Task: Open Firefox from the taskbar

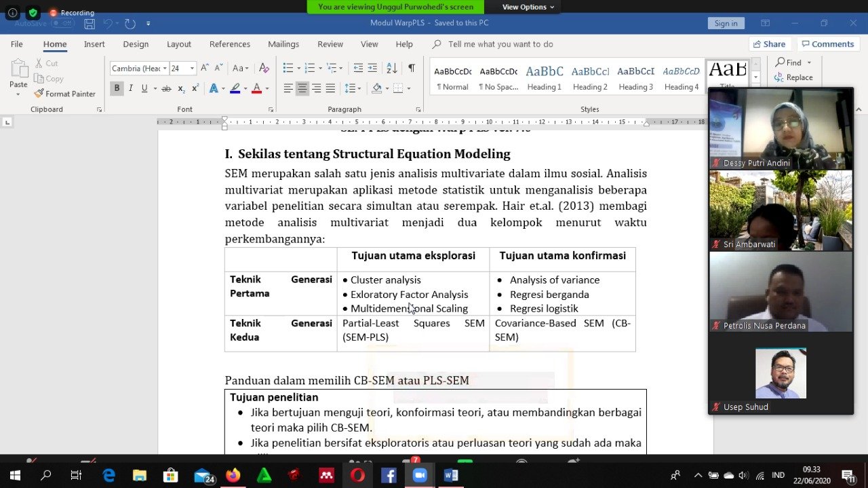Action: click(x=233, y=475)
